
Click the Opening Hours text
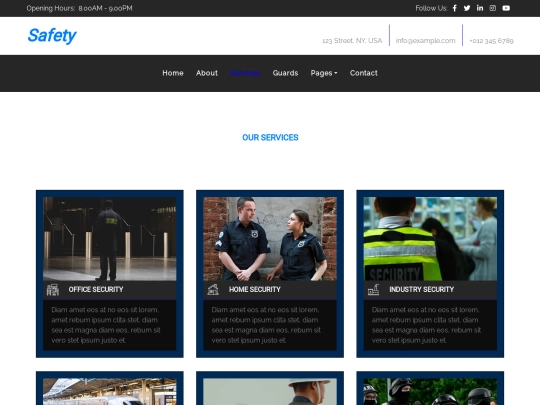tap(79, 8)
